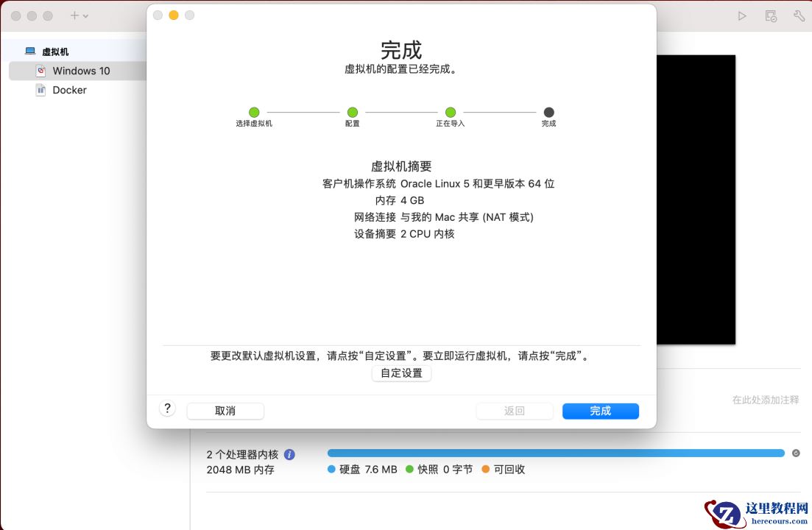Open the dropdown arrow beside the plus
This screenshot has height=530, width=812.
pos(85,16)
